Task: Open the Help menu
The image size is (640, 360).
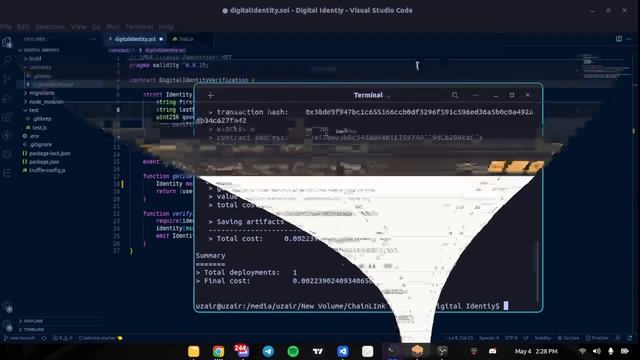Action: pyautogui.click(x=166, y=27)
